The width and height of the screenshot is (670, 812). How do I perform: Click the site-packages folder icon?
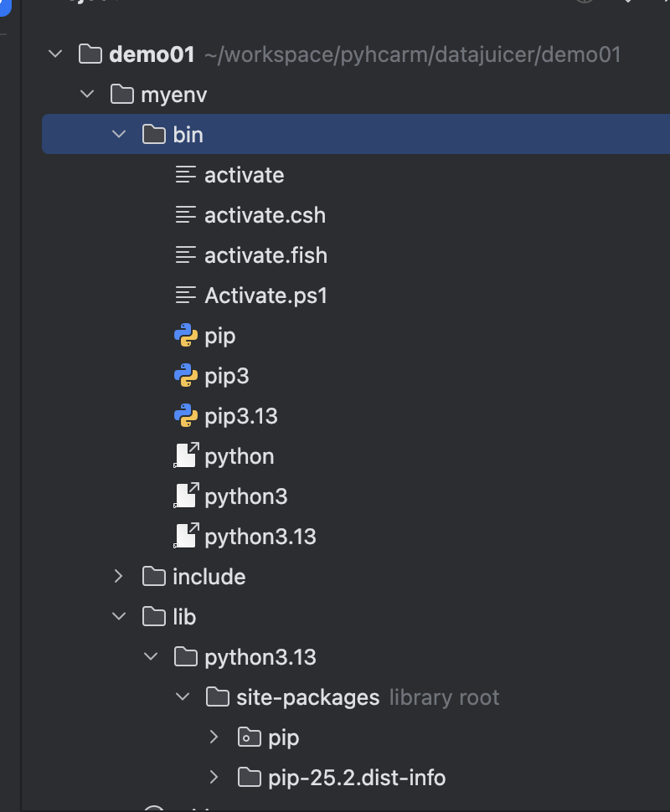coord(218,697)
